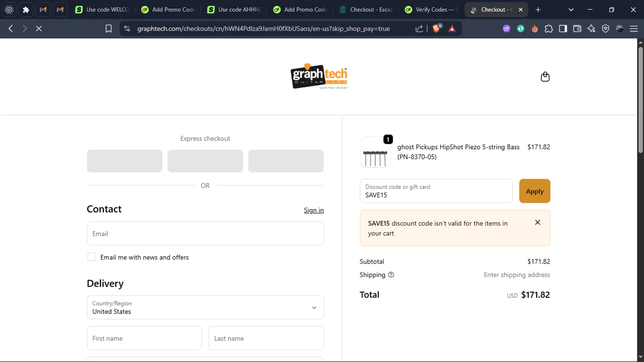This screenshot has width=644, height=362.
Task: Close the active Checkout tab
Action: [x=520, y=9]
